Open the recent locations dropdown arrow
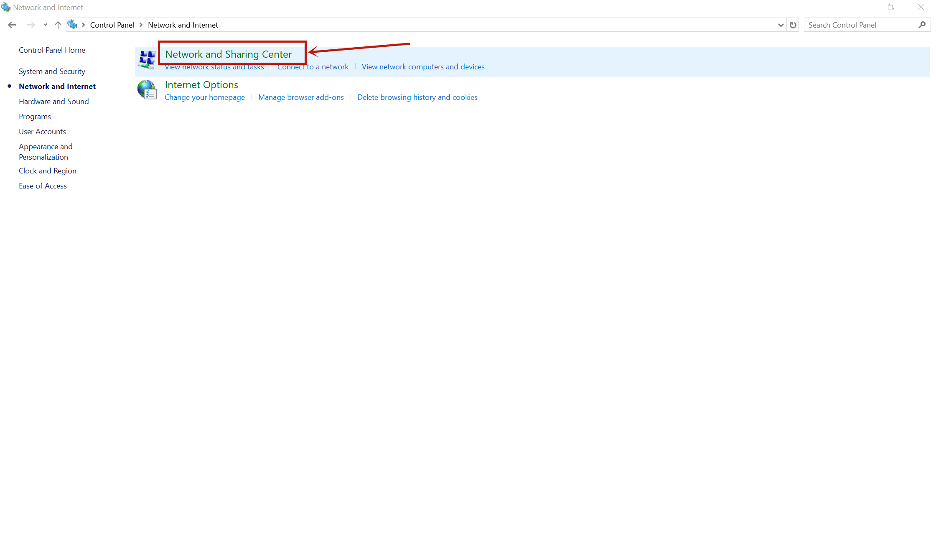The height and width of the screenshot is (560, 936). (45, 25)
